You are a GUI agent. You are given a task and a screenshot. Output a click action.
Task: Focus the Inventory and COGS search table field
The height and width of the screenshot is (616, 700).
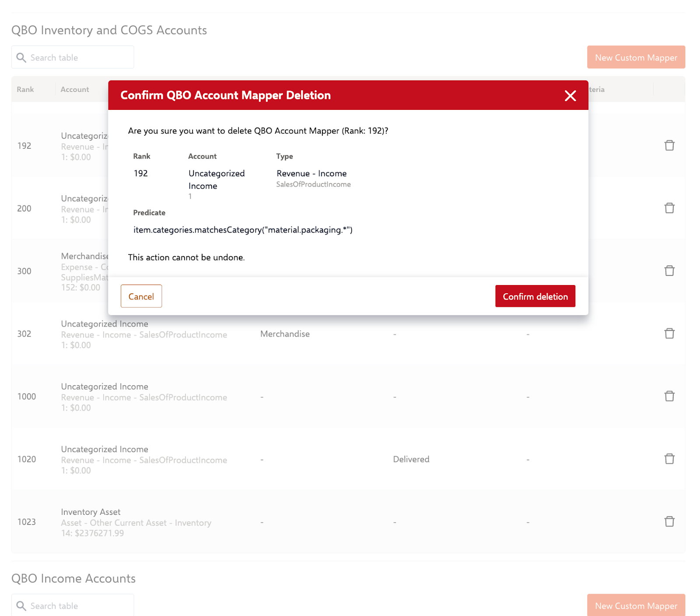click(x=79, y=57)
